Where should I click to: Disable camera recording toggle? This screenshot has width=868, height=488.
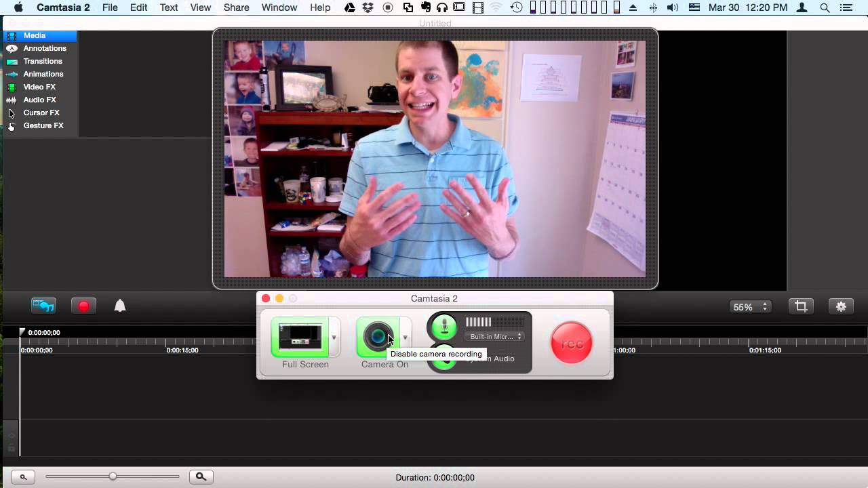[x=378, y=337]
